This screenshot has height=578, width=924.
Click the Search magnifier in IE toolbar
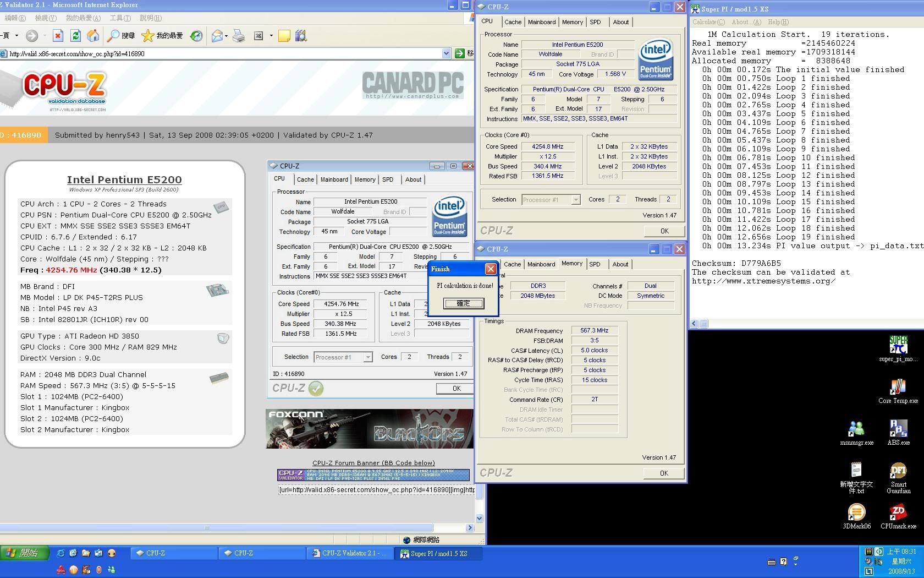tap(113, 36)
